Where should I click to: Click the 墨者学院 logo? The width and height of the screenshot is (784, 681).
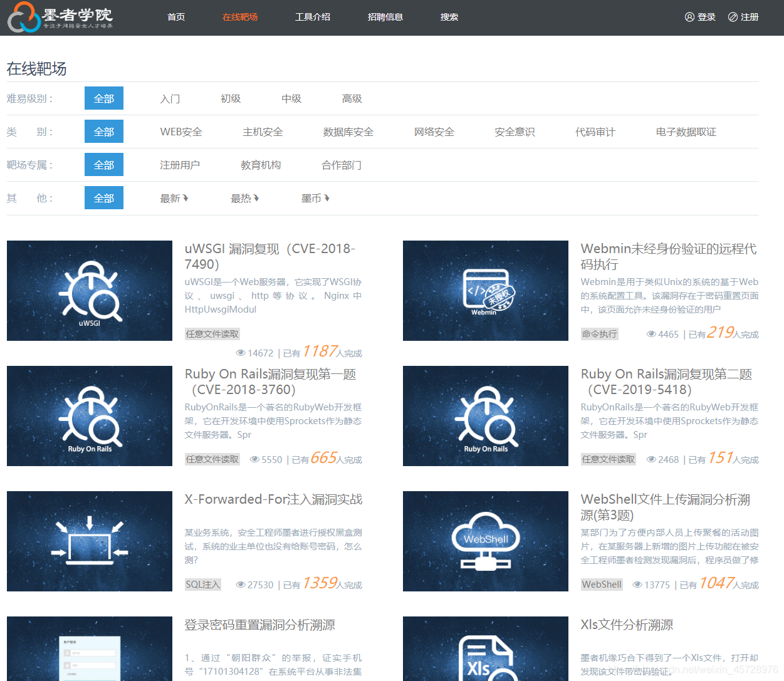[60, 17]
